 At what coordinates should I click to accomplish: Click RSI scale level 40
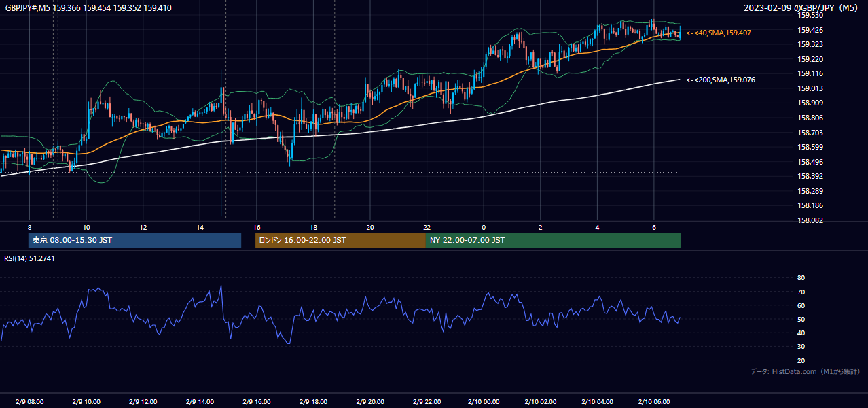pos(801,333)
